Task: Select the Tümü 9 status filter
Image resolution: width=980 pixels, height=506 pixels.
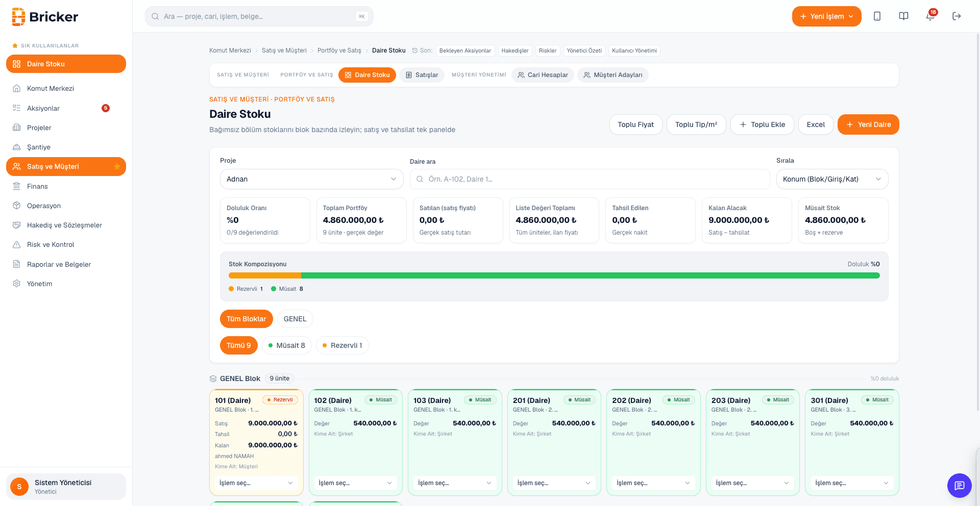Action: (x=238, y=345)
